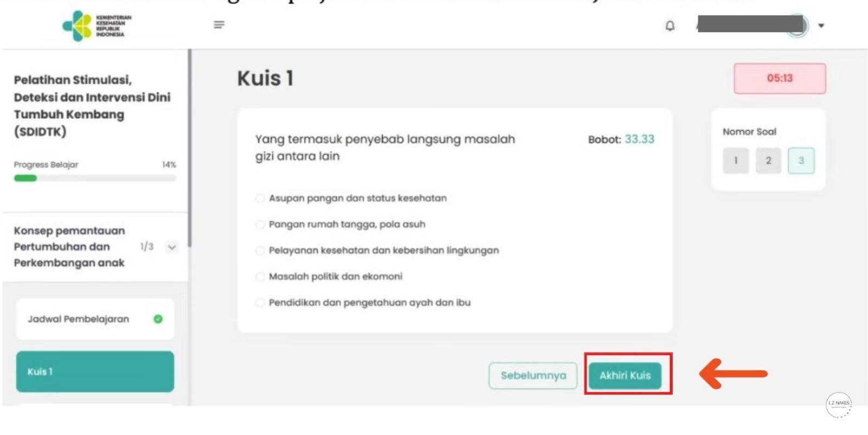Open the user account dropdown arrow

pyautogui.click(x=821, y=25)
